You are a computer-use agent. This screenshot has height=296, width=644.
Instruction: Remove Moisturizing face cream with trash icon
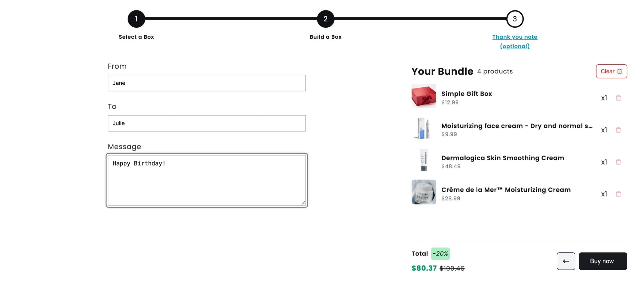[618, 130]
